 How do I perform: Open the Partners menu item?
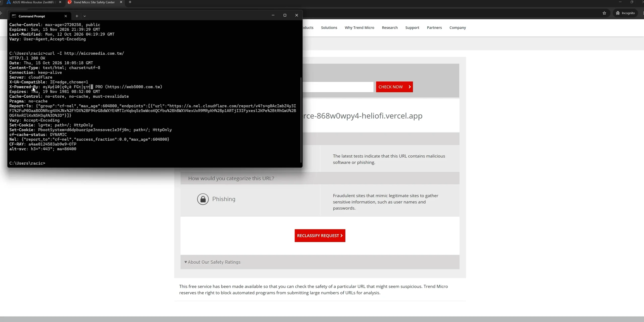click(x=434, y=28)
